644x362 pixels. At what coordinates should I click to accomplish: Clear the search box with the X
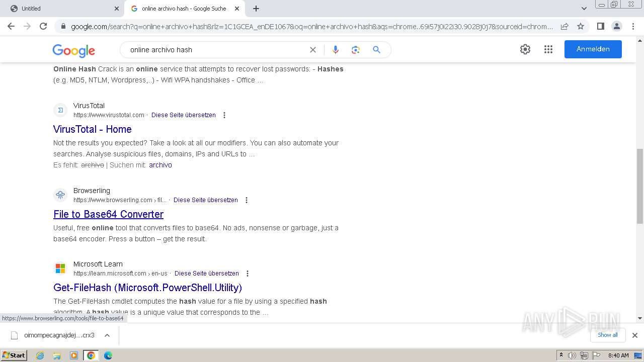(x=313, y=50)
